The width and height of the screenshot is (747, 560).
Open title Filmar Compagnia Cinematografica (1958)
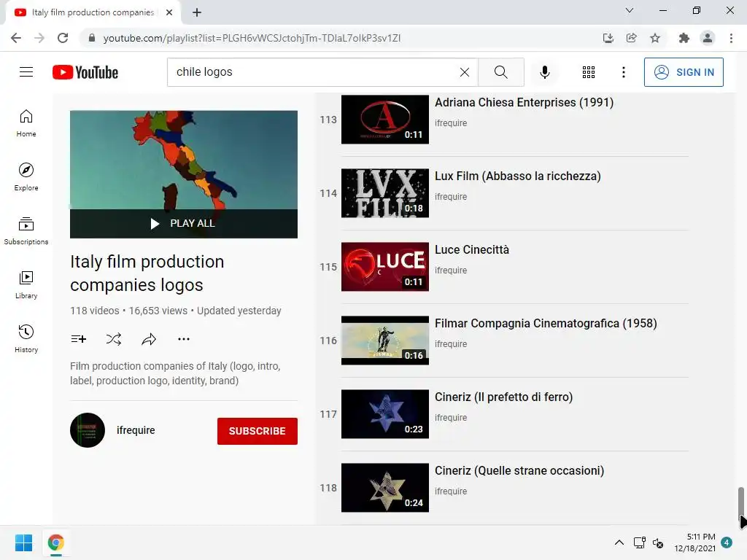pyautogui.click(x=546, y=323)
